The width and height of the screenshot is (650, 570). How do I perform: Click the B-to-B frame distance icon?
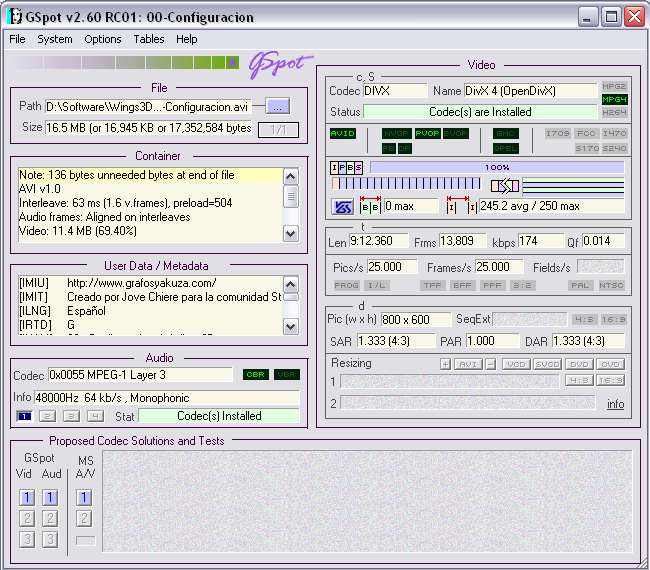(371, 205)
